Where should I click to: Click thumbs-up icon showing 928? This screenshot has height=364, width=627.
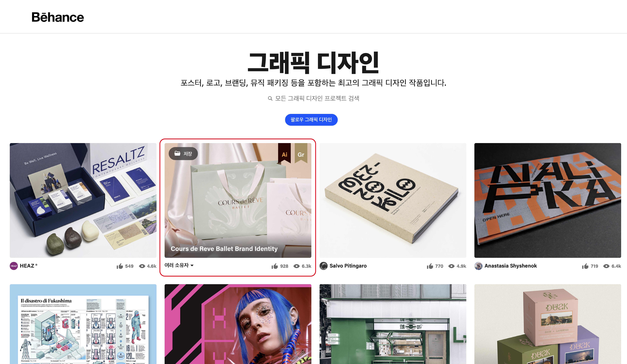[x=275, y=266]
